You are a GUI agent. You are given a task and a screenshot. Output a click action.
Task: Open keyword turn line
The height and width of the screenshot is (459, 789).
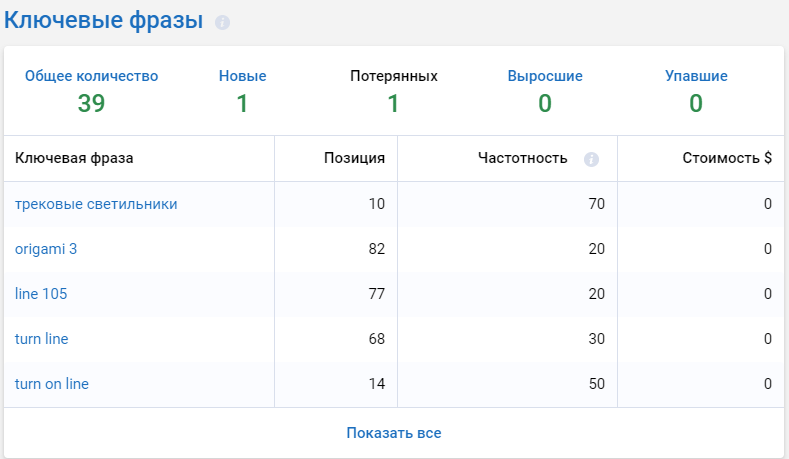[x=41, y=339]
